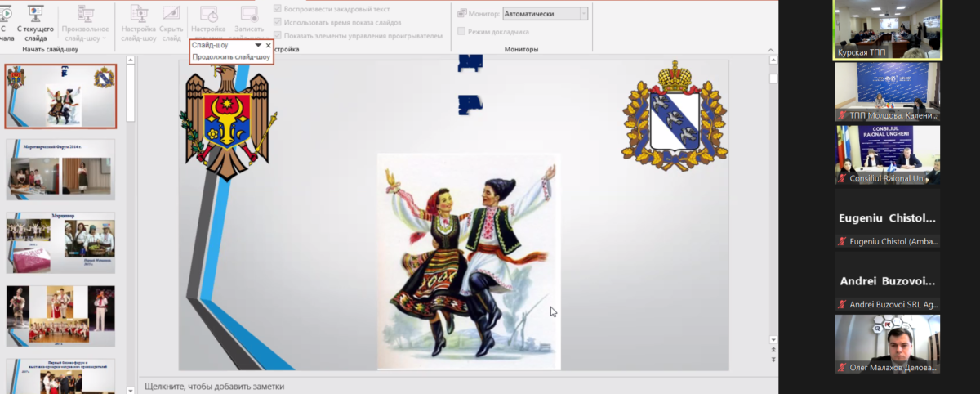
Task: Select Eugeniu Chistol participant tile
Action: point(888,218)
